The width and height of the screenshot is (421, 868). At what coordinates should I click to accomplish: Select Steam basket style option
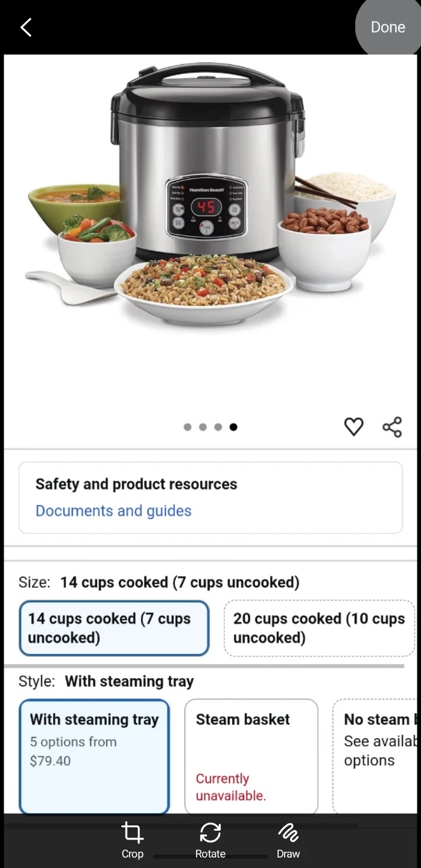[251, 756]
